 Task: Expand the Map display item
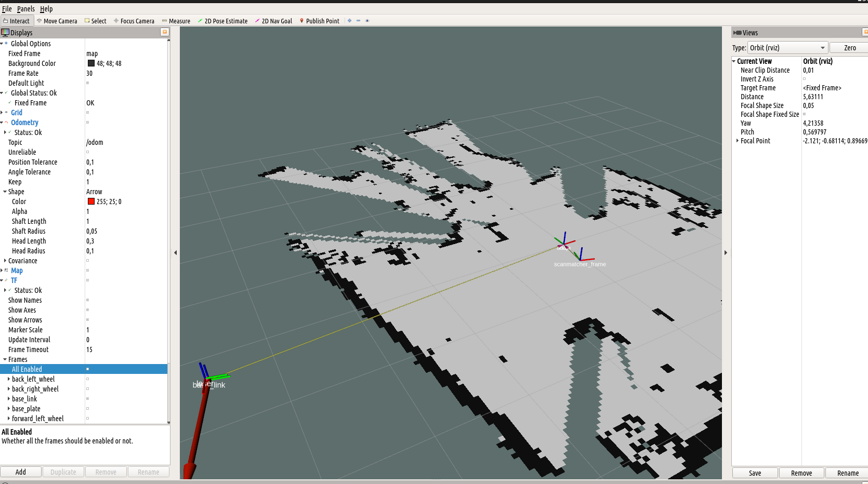[2, 271]
